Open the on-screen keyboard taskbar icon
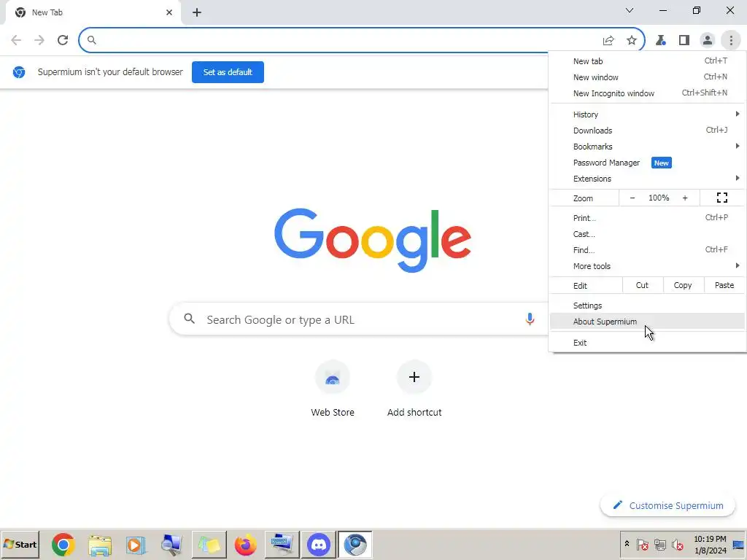 (x=282, y=544)
